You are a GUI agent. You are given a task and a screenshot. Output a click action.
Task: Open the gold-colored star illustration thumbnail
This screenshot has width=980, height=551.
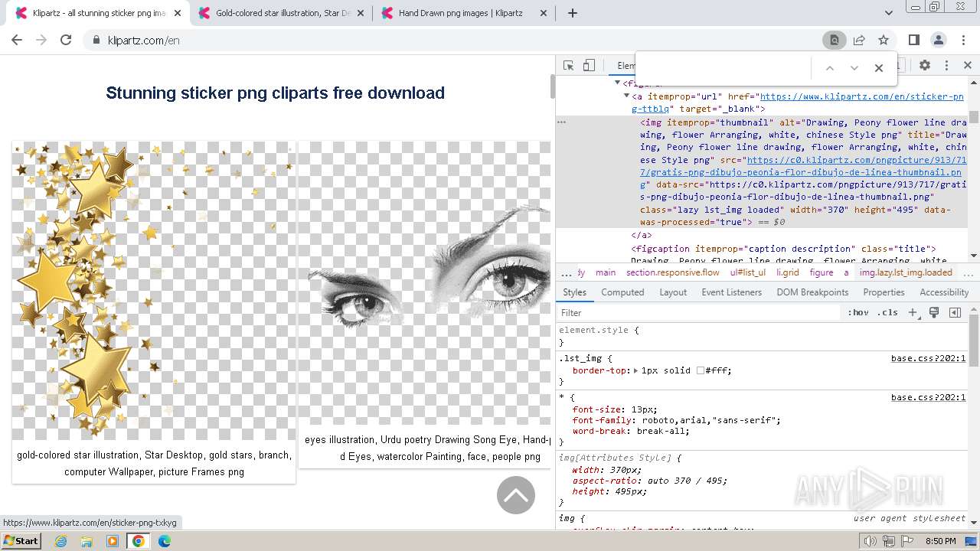154,291
